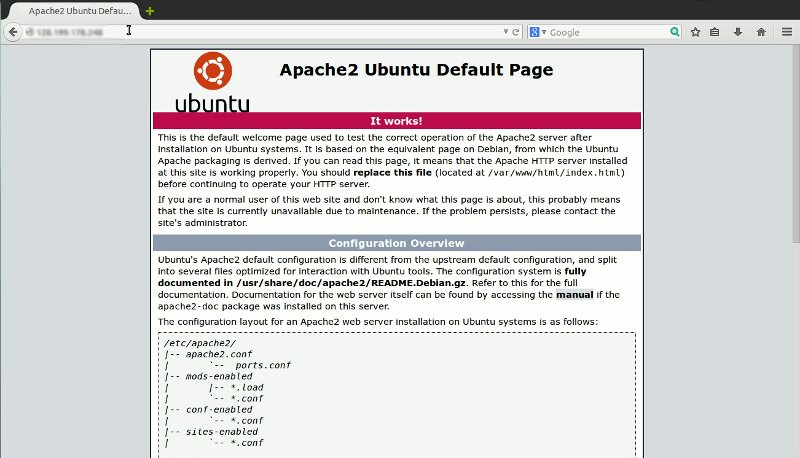Click the Ubuntu logo image

[212, 81]
